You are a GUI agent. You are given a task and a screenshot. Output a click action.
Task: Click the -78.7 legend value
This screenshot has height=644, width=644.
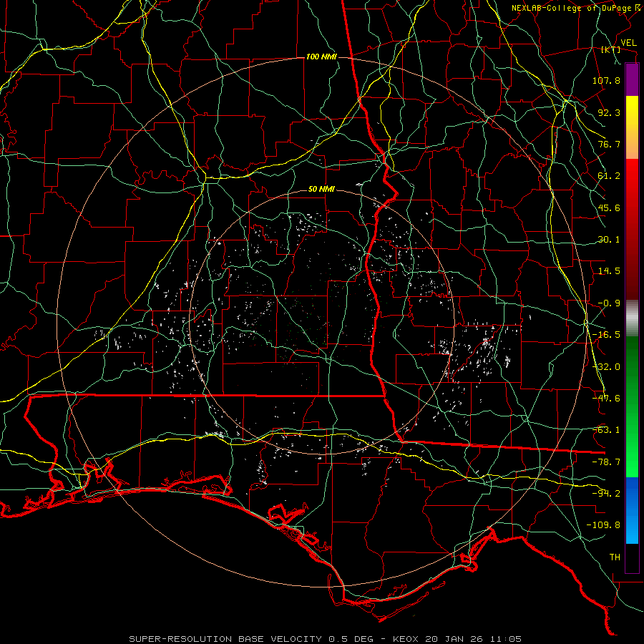click(x=606, y=462)
